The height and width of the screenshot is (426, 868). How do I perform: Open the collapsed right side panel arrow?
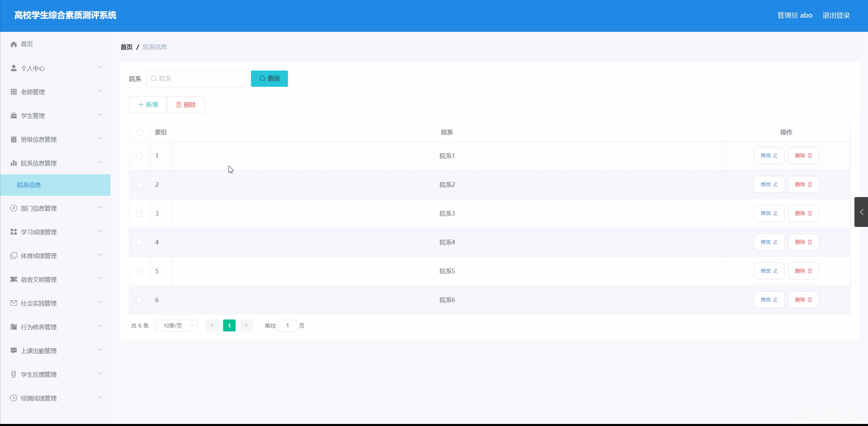click(x=861, y=212)
